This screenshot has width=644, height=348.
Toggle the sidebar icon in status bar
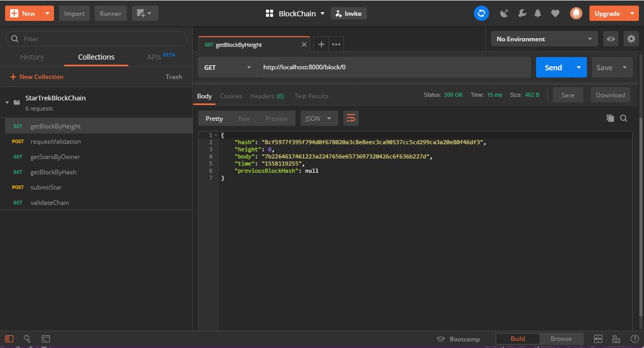click(9, 339)
